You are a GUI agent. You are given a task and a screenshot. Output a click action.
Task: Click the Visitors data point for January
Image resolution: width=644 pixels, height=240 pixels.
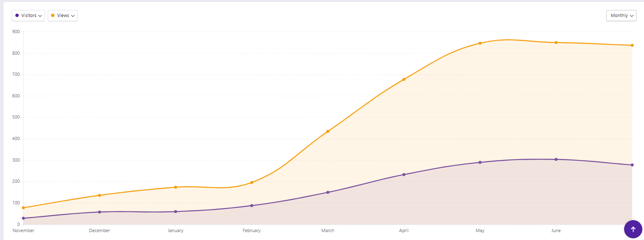pos(176,211)
